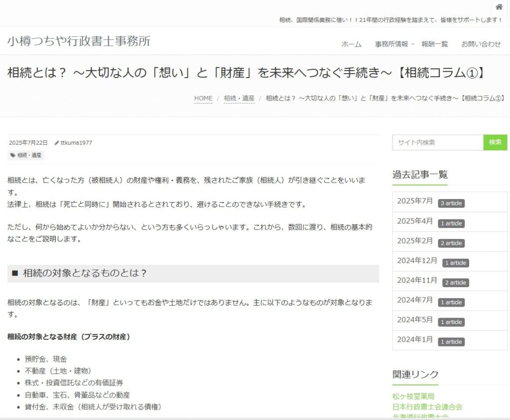Viewport: 510px width, 420px height.
Task: Select the 2025年2月 archive with 2 articles
Action: click(415, 241)
